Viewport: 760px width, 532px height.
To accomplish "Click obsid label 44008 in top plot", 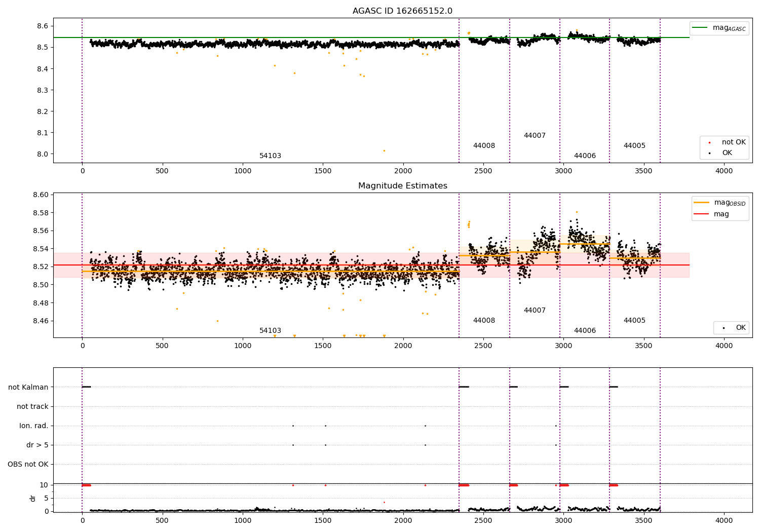I will click(484, 146).
